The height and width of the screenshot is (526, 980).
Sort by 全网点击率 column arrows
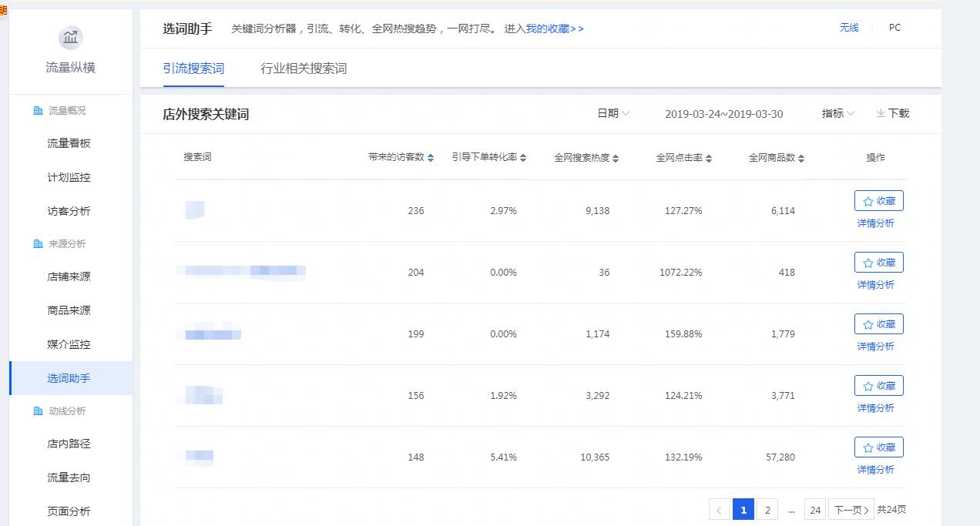709,158
